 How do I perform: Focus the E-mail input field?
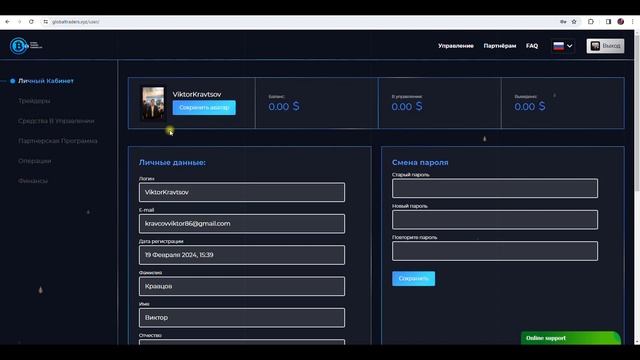pyautogui.click(x=242, y=224)
